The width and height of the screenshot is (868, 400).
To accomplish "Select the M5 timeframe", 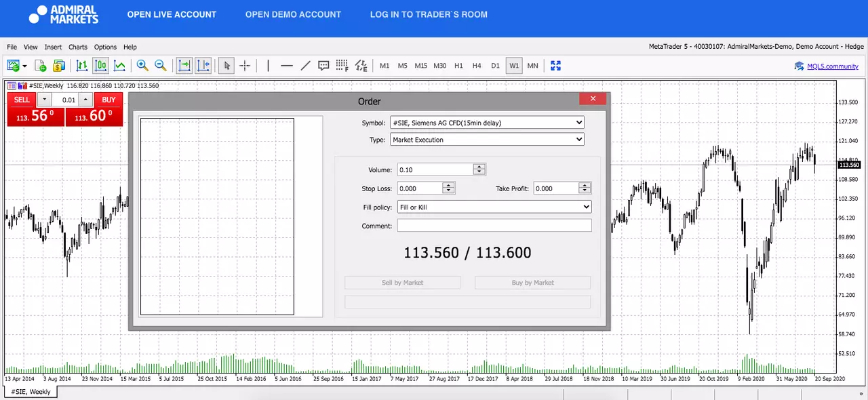I will point(403,66).
